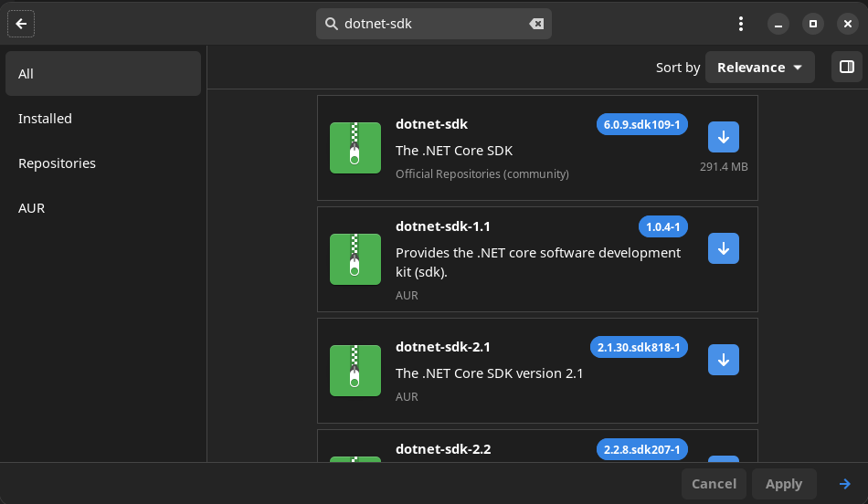Viewport: 868px width, 504px height.
Task: Click the Apply button
Action: [783, 484]
